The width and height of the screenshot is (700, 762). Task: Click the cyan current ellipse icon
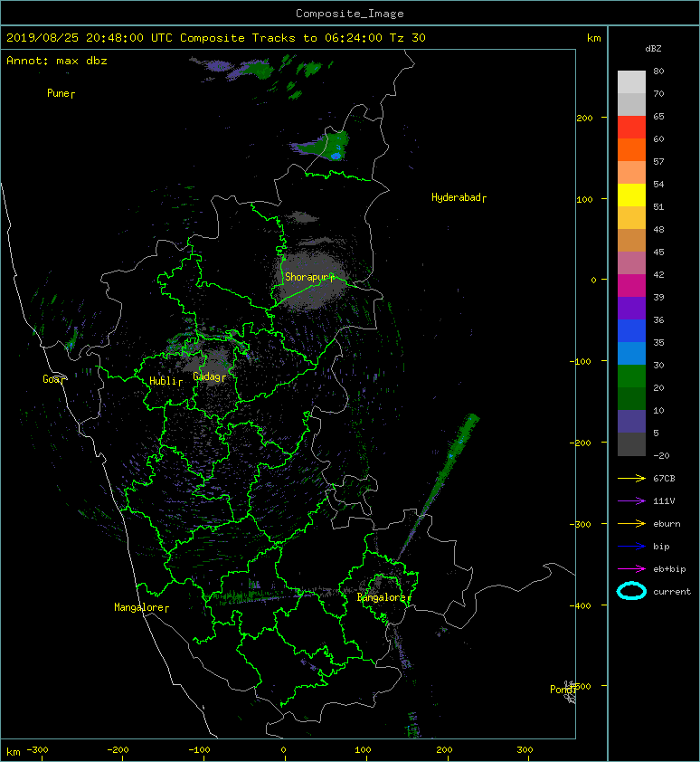(x=631, y=591)
